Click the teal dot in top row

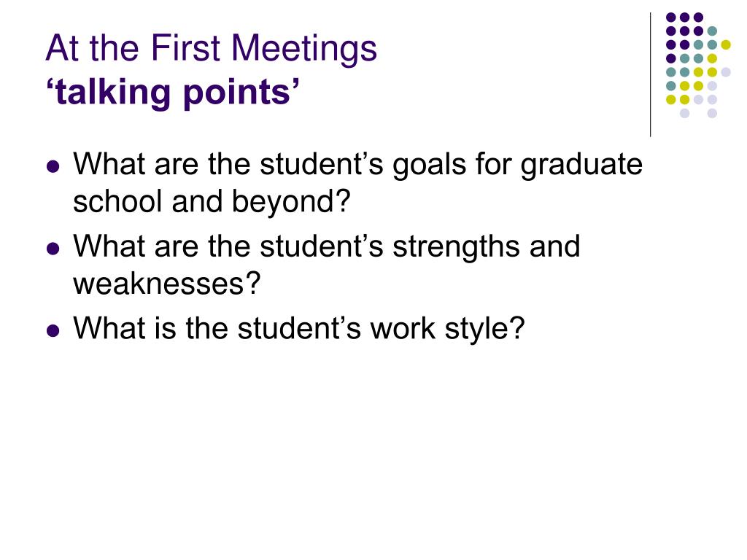pos(712,31)
